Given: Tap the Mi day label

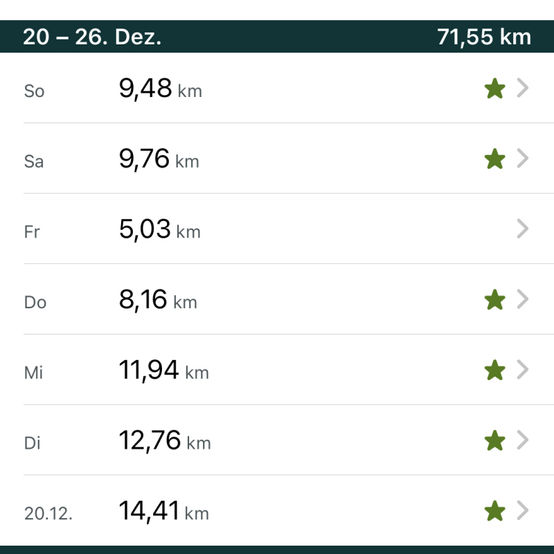Looking at the screenshot, I should pyautogui.click(x=34, y=373).
